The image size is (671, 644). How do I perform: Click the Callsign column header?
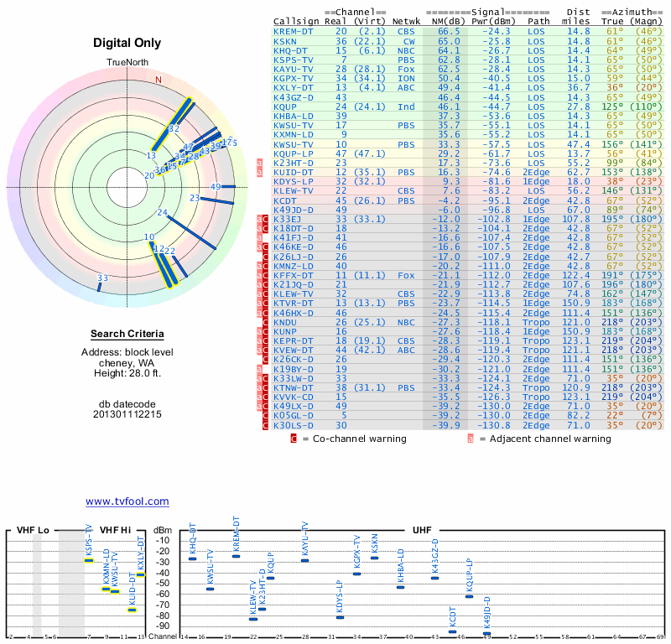click(296, 22)
